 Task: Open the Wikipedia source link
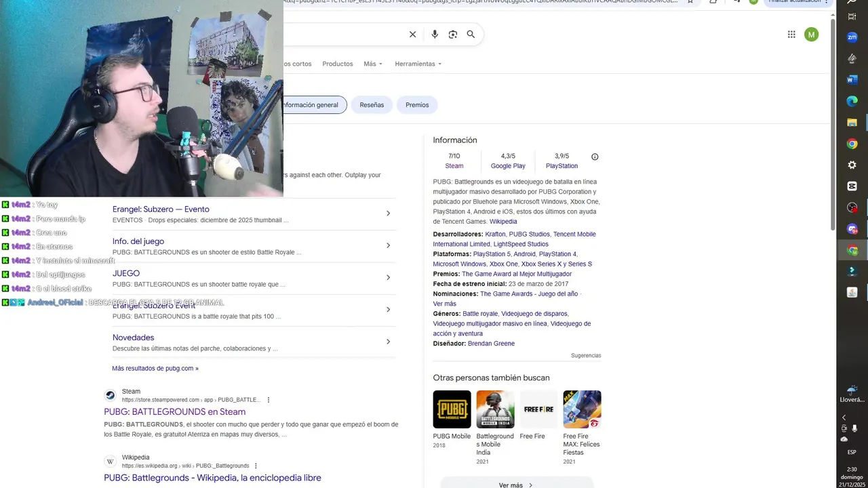point(503,222)
